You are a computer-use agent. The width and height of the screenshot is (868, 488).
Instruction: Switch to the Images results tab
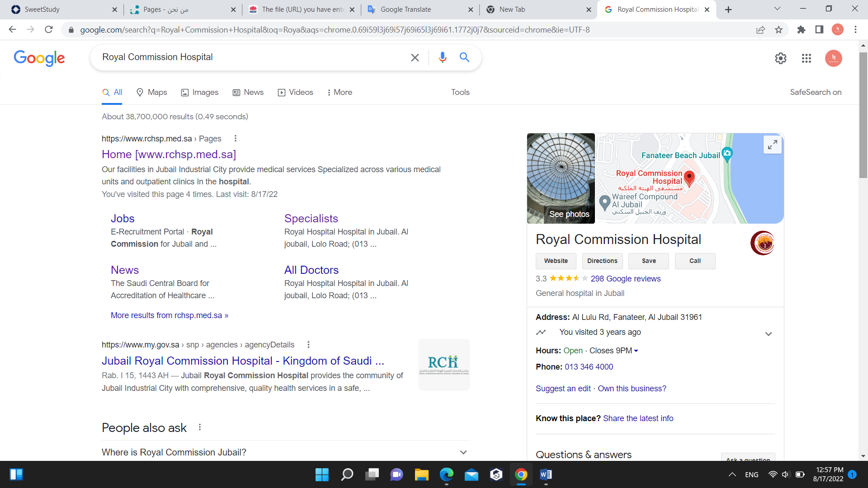tap(200, 92)
